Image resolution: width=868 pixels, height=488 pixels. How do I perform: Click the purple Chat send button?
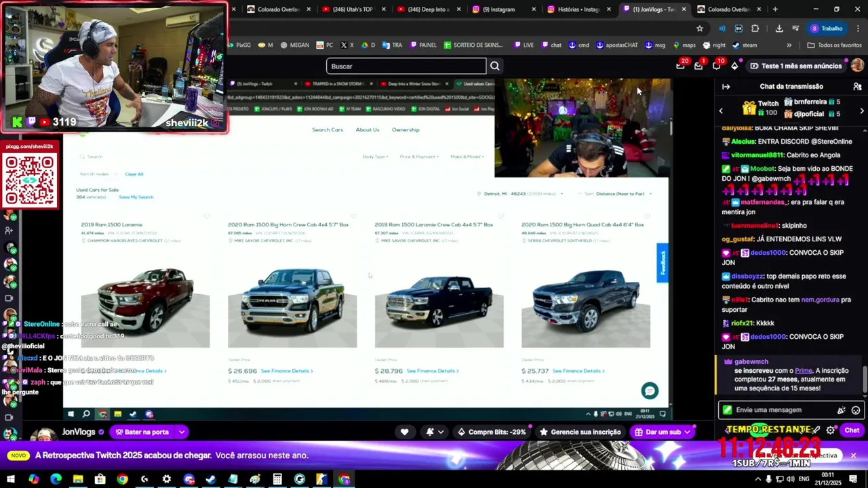pos(852,430)
